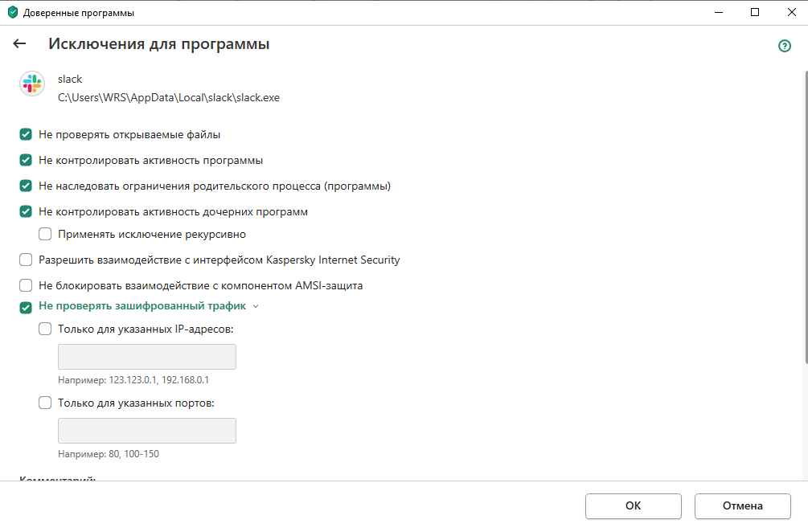Image resolution: width=808 pixels, height=532 pixels.
Task: Check 'Только для указанных портов'
Action: tap(45, 403)
